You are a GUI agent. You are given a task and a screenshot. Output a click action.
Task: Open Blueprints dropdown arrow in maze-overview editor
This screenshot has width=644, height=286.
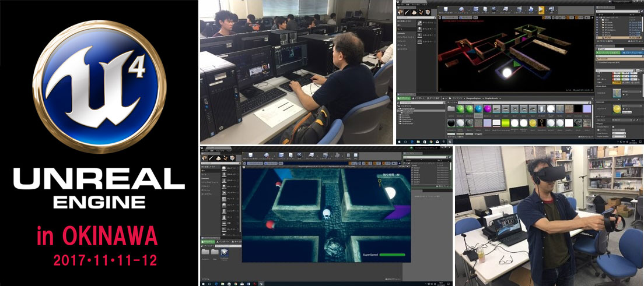pos(512,10)
